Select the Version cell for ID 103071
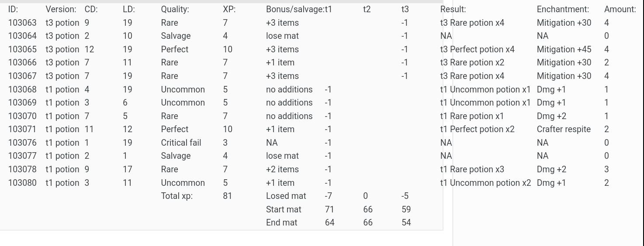The width and height of the screenshot is (644, 246). [x=62, y=129]
